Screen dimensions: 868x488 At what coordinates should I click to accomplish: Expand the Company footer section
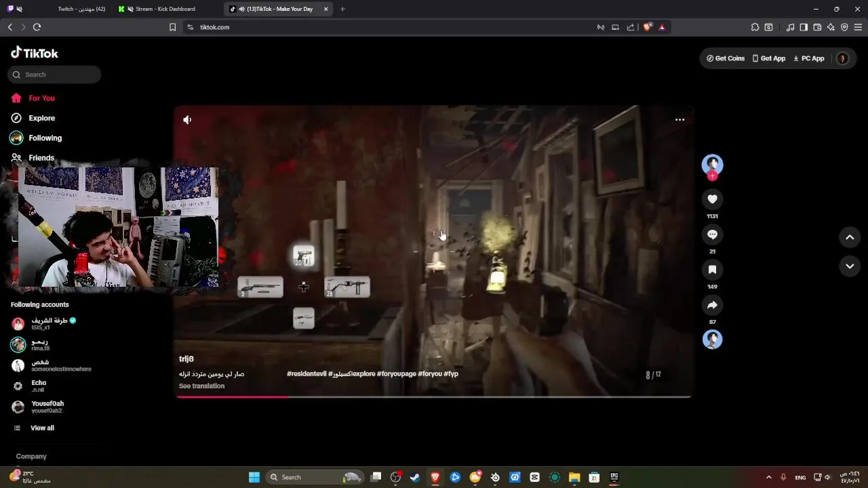[31, 457]
